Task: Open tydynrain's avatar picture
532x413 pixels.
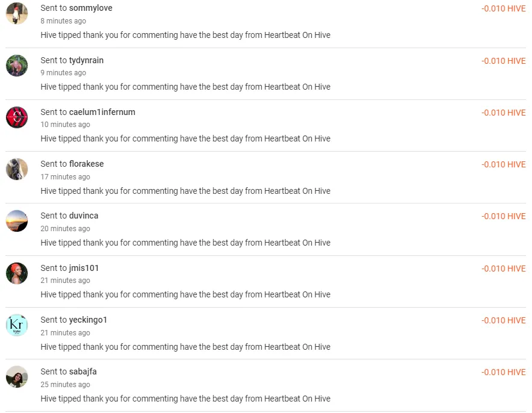Action: [x=17, y=66]
